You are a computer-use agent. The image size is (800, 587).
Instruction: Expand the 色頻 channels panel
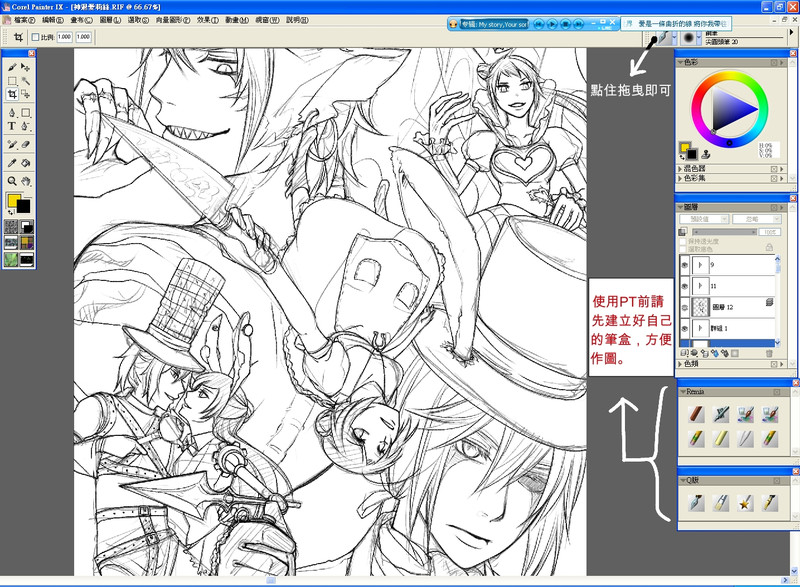tap(680, 364)
